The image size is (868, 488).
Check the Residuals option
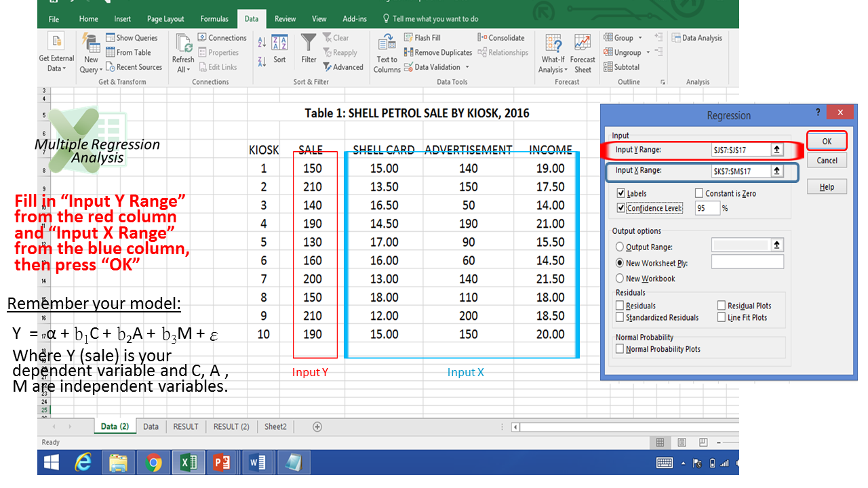tap(620, 305)
